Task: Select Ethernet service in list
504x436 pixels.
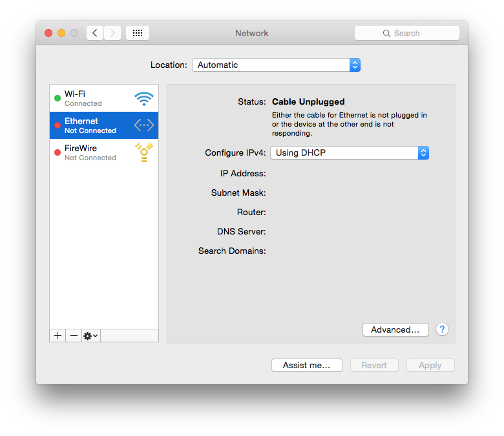Action: (104, 125)
